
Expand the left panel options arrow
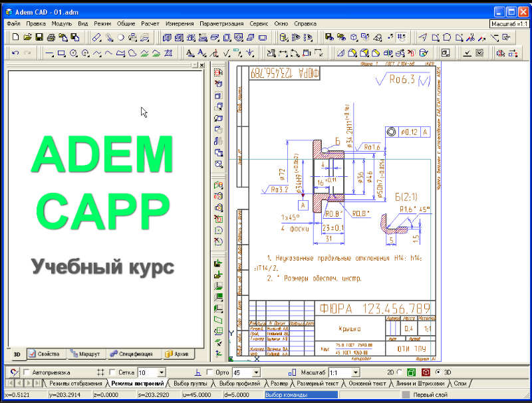click(x=195, y=65)
